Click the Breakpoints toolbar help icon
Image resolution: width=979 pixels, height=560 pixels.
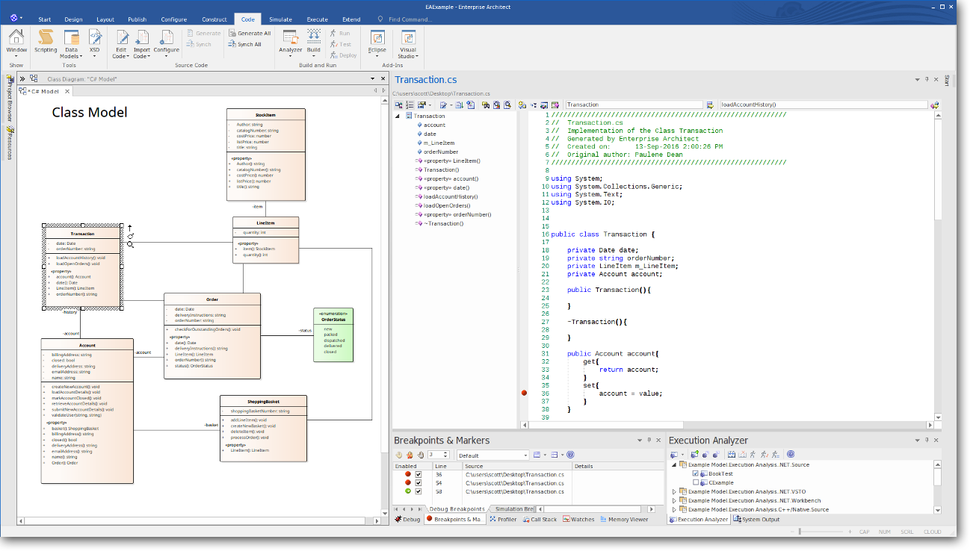pos(570,455)
